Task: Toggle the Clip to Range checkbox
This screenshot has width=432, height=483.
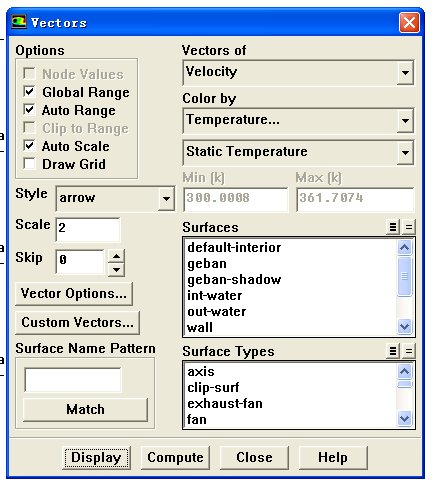Action: pyautogui.click(x=29, y=128)
